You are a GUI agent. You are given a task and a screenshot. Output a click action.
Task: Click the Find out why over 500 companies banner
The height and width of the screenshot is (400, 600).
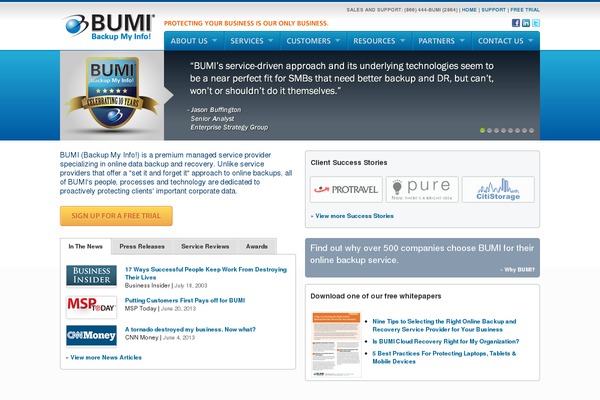[x=422, y=258]
